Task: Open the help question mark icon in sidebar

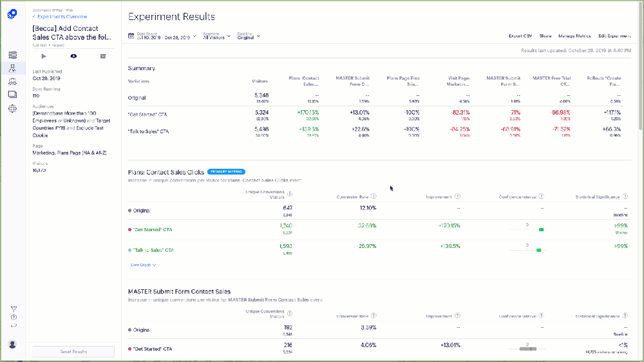Action: [14, 317]
